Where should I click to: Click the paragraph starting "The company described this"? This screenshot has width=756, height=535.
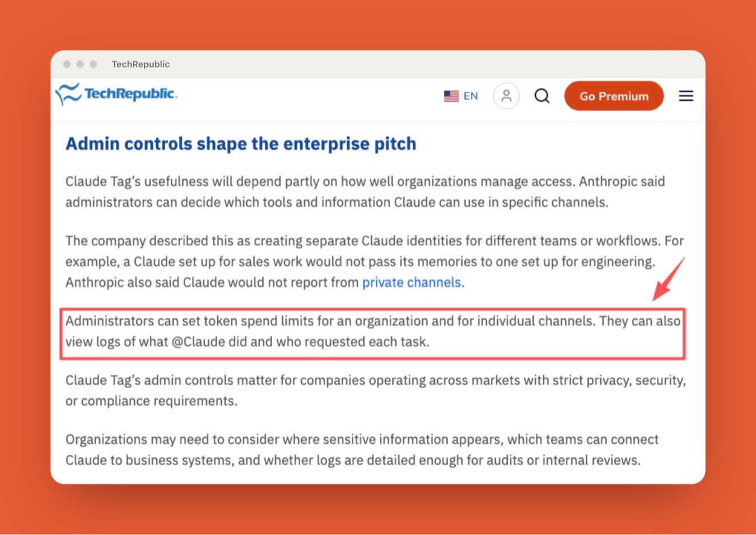click(375, 261)
